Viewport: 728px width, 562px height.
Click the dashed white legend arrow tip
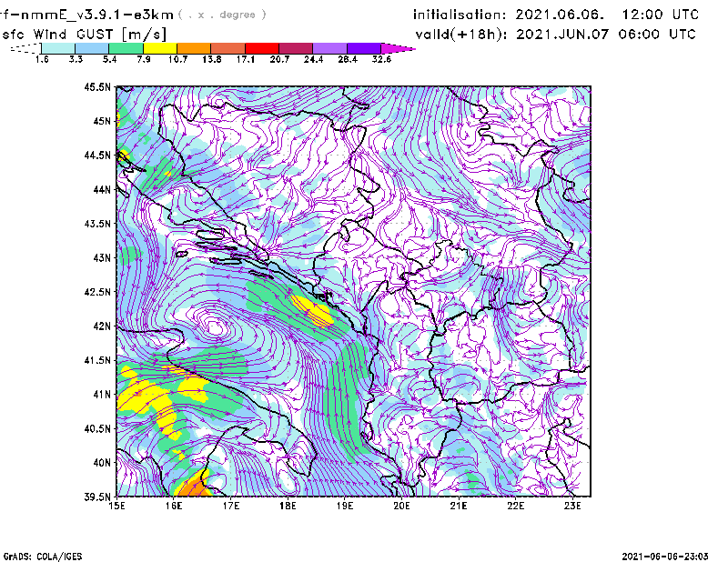point(25,48)
